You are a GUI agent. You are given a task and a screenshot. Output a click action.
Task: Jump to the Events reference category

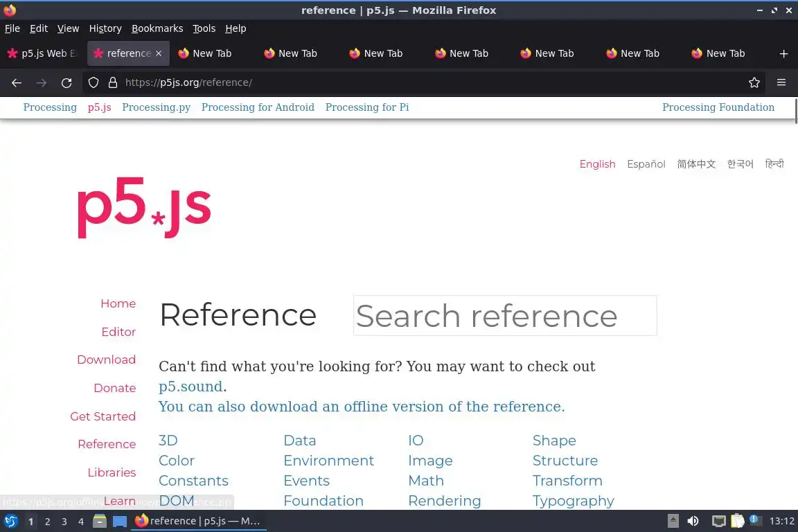coord(306,481)
